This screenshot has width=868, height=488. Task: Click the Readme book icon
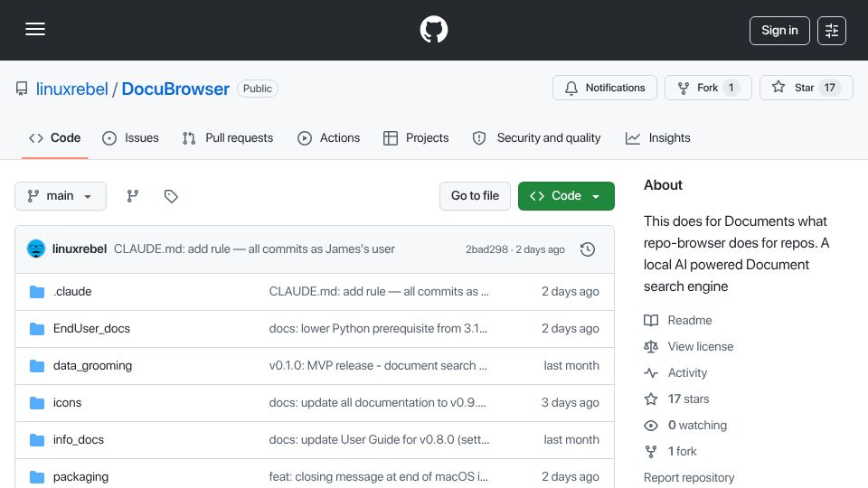click(x=651, y=320)
